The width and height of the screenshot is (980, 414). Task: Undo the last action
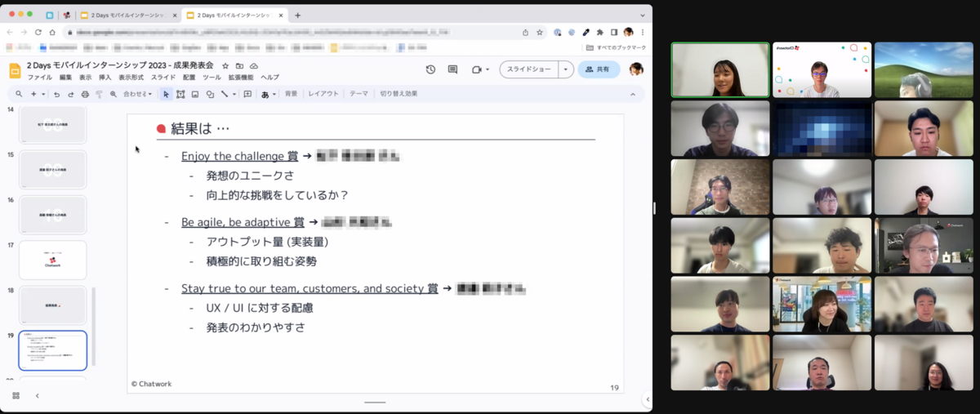point(56,94)
